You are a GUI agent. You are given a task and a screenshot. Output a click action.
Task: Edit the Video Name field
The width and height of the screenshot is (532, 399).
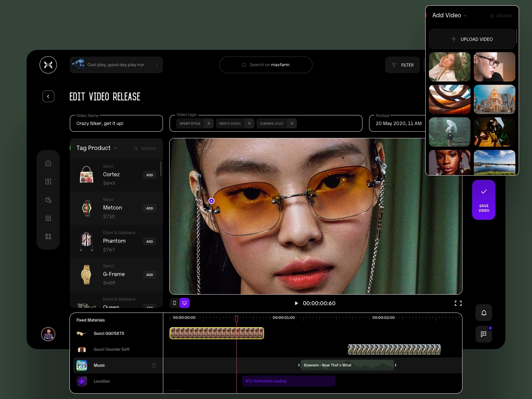116,123
